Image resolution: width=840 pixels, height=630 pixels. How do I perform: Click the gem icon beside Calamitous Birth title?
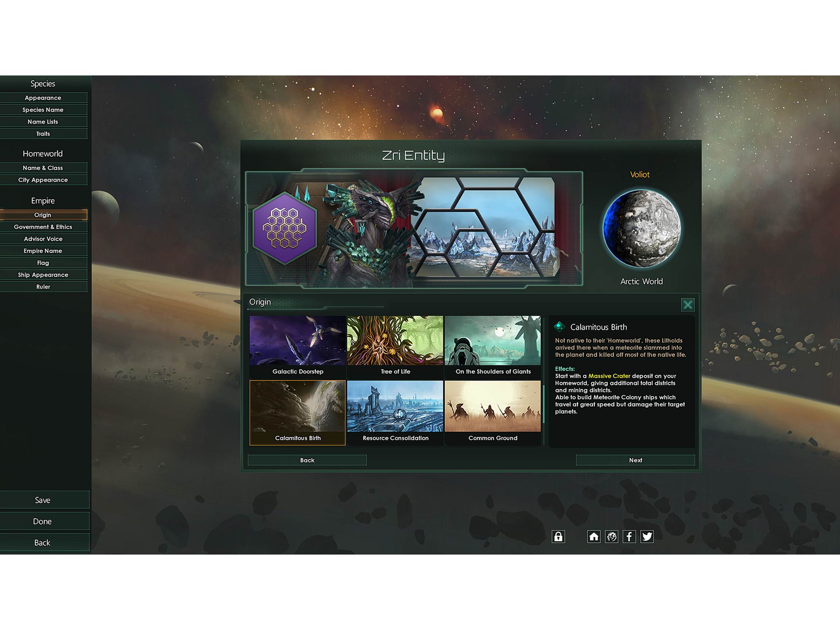[x=559, y=327]
